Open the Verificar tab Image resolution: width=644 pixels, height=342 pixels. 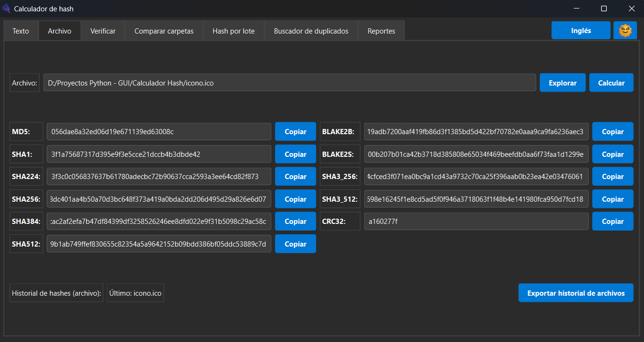pos(103,31)
